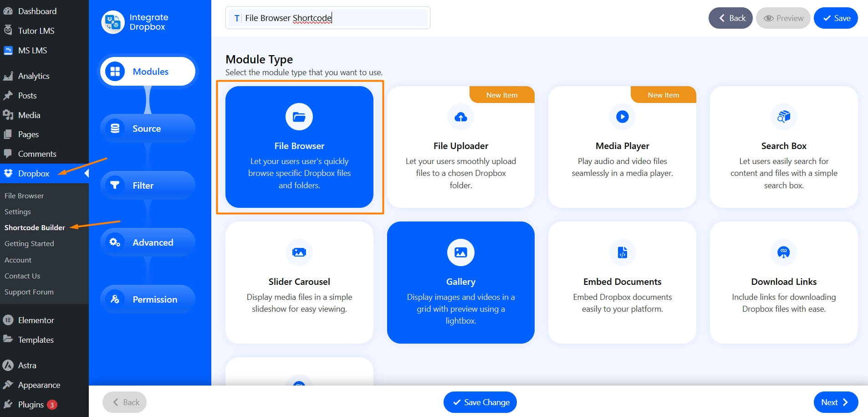Open File Browser submenu item
The image size is (868, 417).
[x=24, y=196]
